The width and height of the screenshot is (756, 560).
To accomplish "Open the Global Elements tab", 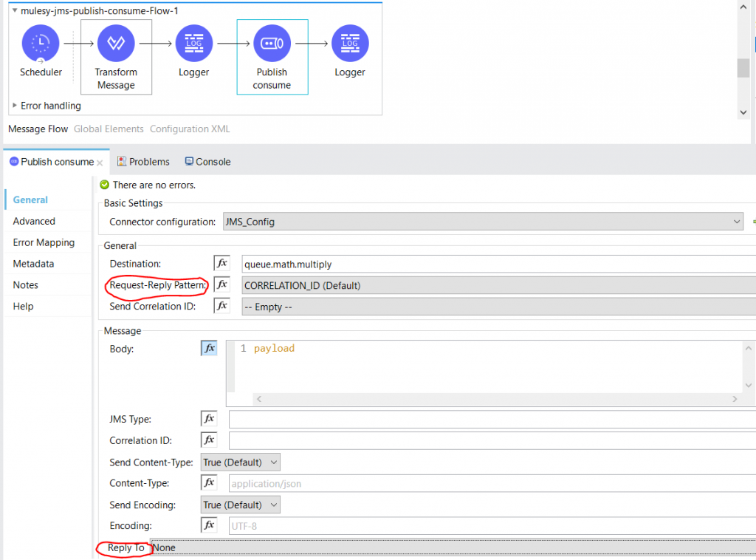I will click(x=108, y=129).
